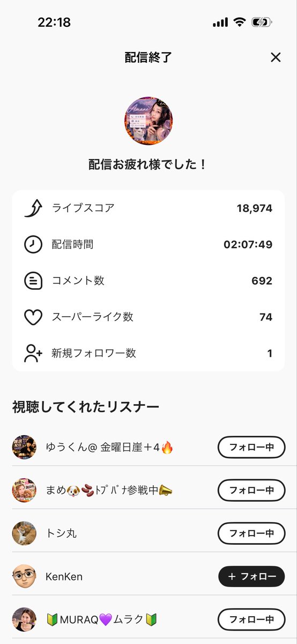The height and width of the screenshot is (644, 297).
Task: Follow KenKen with the black フォロー button
Action: pos(251,576)
